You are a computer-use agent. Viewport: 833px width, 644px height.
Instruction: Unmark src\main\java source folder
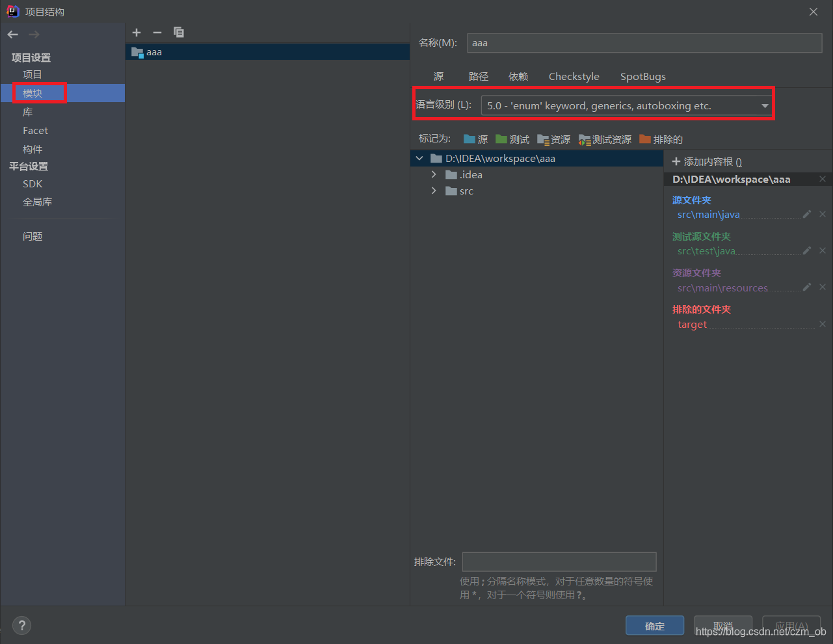[823, 214]
